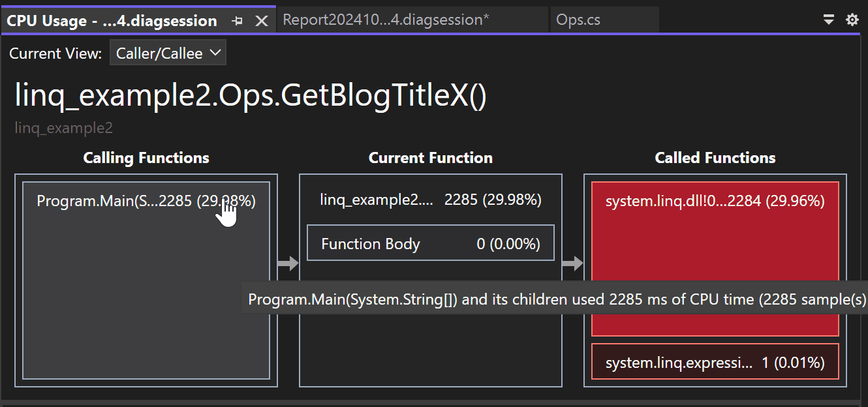This screenshot has width=868, height=407.
Task: Select the Function Body row
Action: tap(430, 243)
